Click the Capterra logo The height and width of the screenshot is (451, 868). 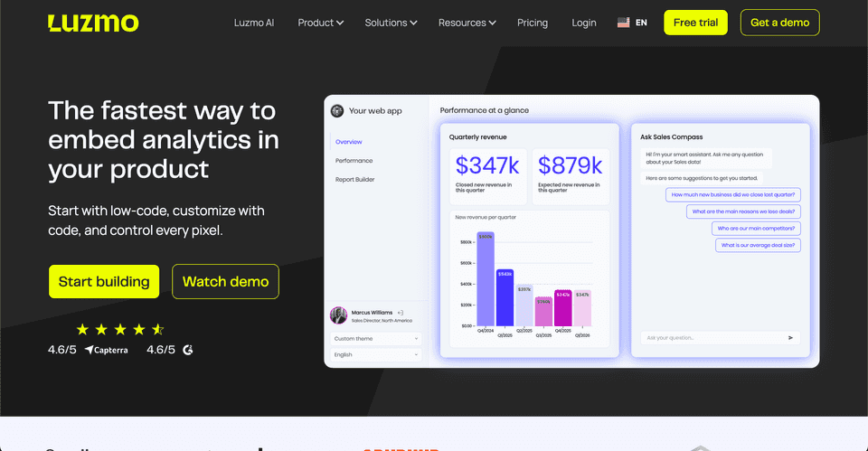[107, 350]
